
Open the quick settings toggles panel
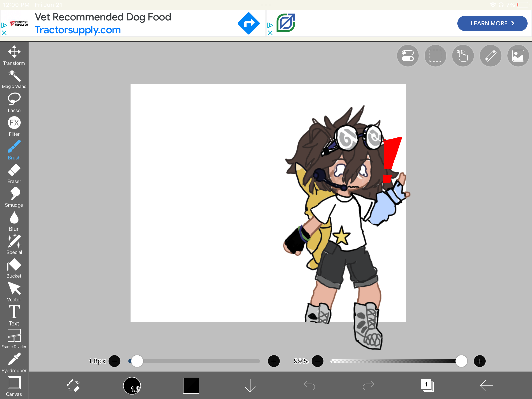tap(407, 56)
